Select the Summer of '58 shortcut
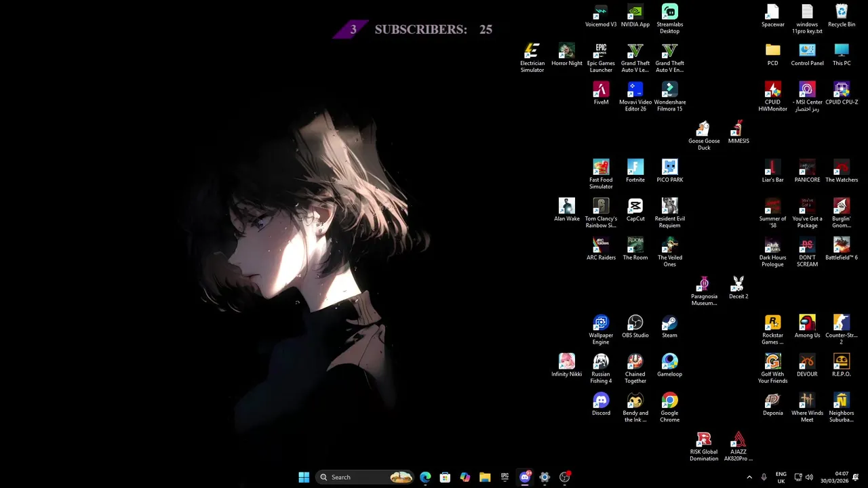Viewport: 868px width, 488px height. click(772, 213)
